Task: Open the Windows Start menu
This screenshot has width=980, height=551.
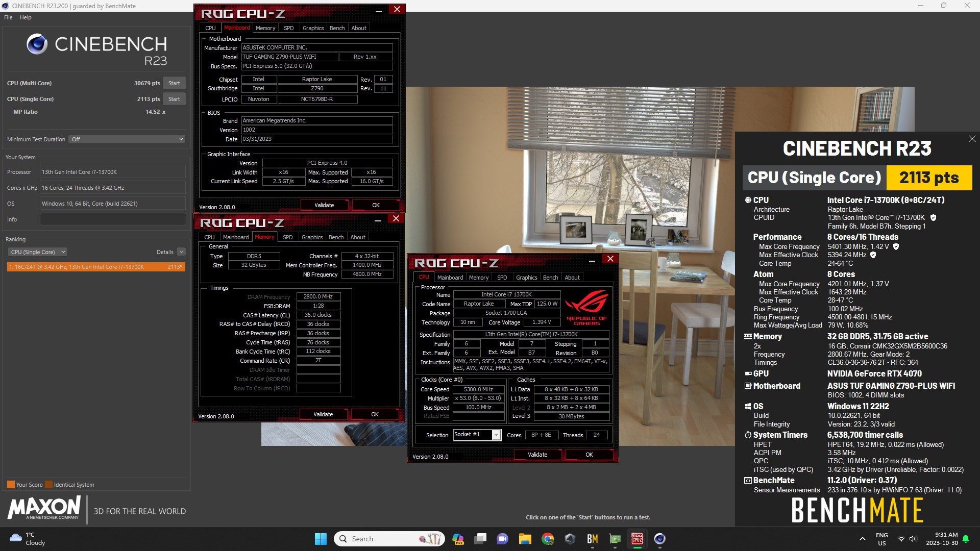Action: 321,539
